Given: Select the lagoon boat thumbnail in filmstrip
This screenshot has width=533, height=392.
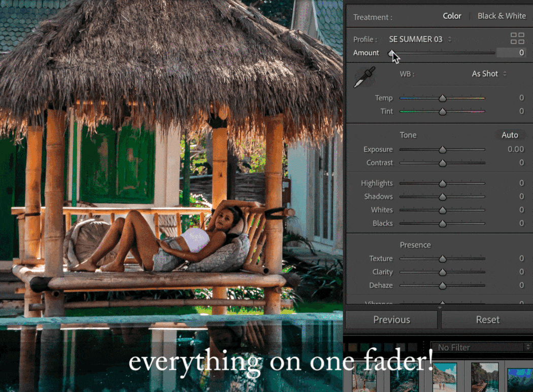Looking at the screenshot, I should [x=484, y=378].
